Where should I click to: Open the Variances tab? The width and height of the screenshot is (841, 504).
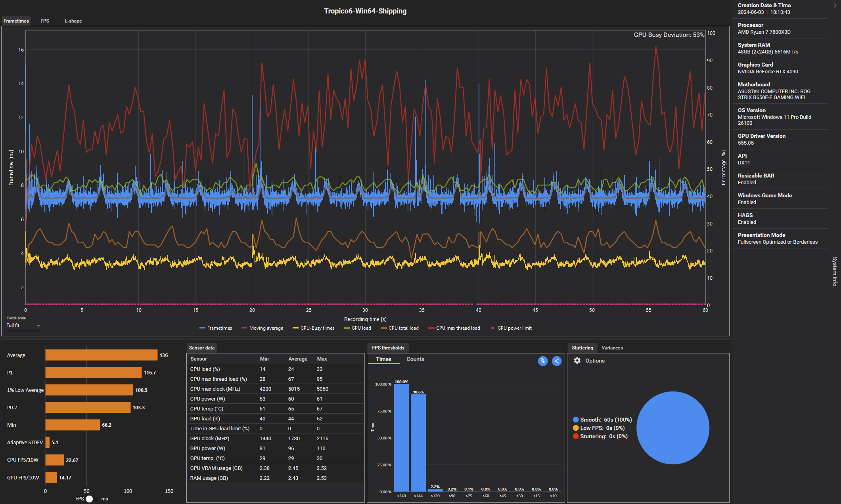click(x=612, y=348)
